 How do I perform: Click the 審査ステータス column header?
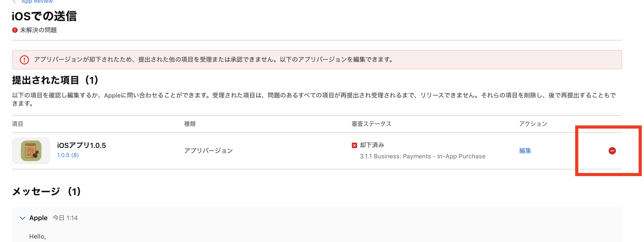371,124
